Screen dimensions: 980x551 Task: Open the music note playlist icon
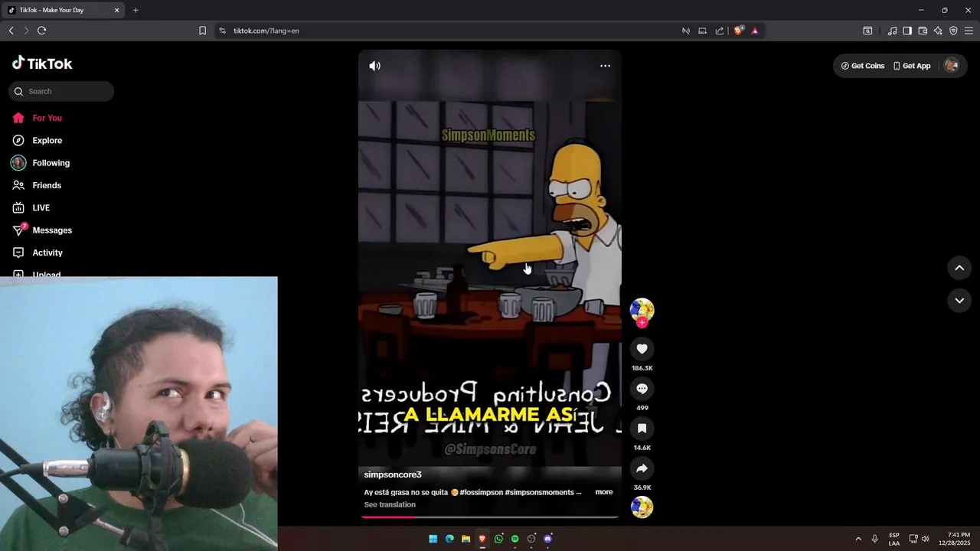tap(892, 31)
